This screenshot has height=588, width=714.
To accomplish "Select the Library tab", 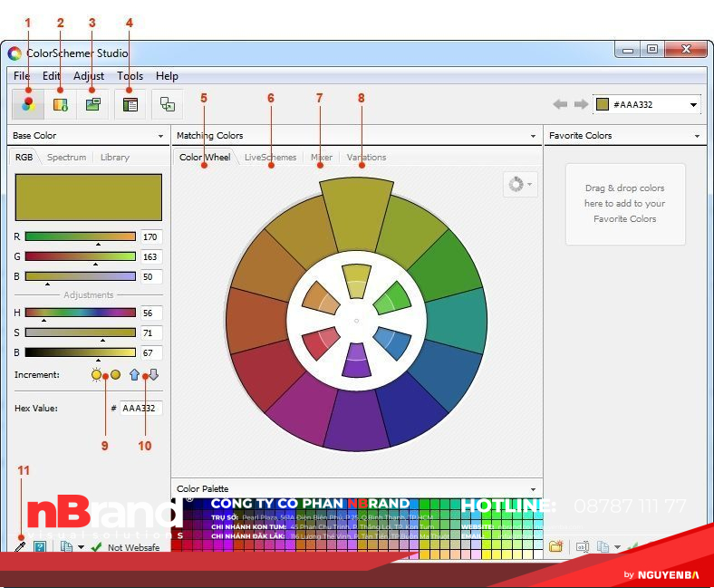I will [115, 158].
